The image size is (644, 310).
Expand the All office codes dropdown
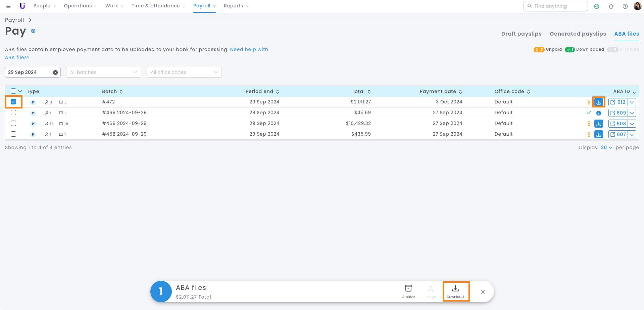(x=184, y=72)
